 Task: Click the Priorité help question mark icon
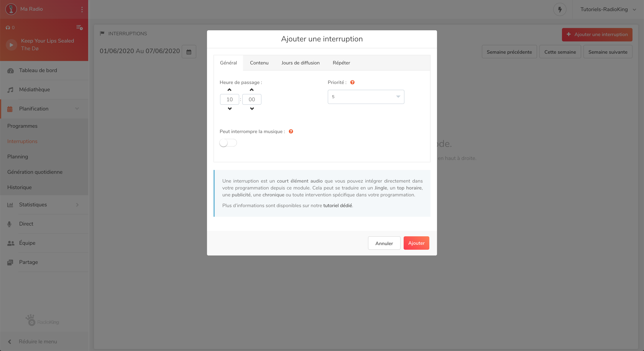pyautogui.click(x=352, y=82)
